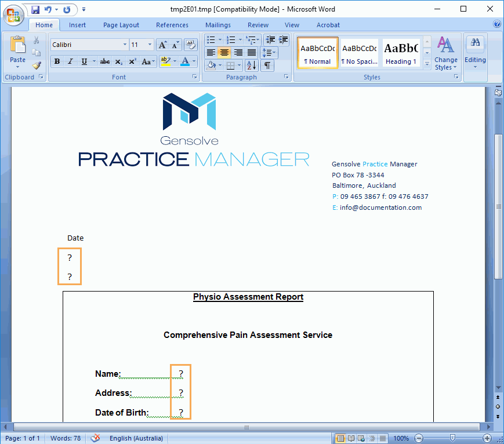This screenshot has width=504, height=444.
Task: Click the Sort A-Z icon
Action: pos(251,65)
